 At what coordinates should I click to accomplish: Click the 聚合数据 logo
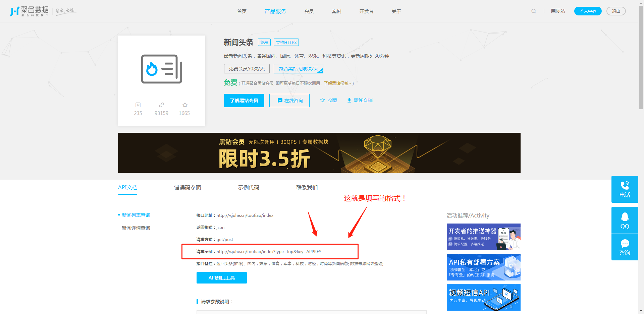(x=30, y=11)
